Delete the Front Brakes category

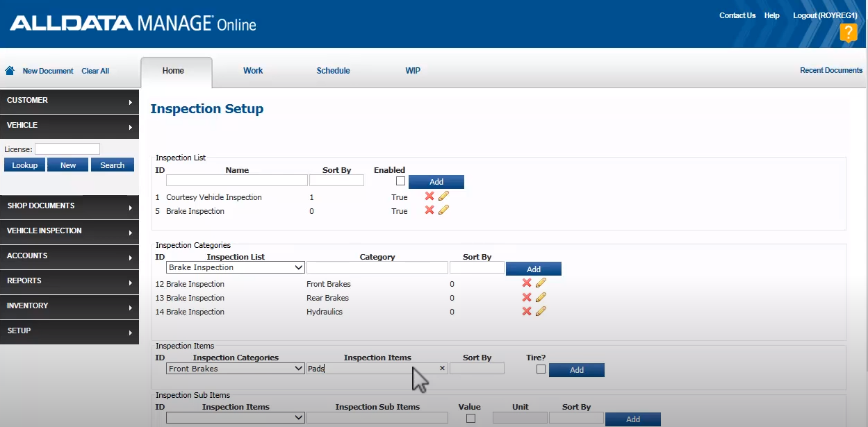527,283
